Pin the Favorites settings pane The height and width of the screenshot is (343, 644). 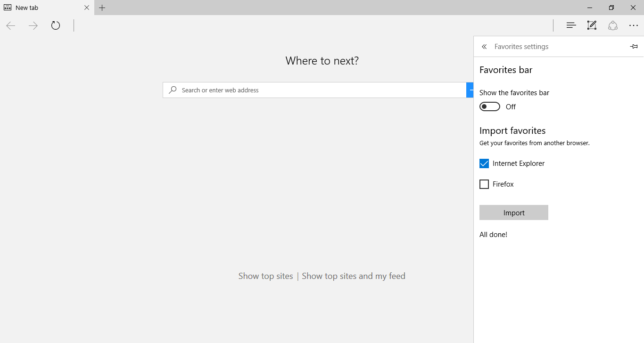(634, 47)
